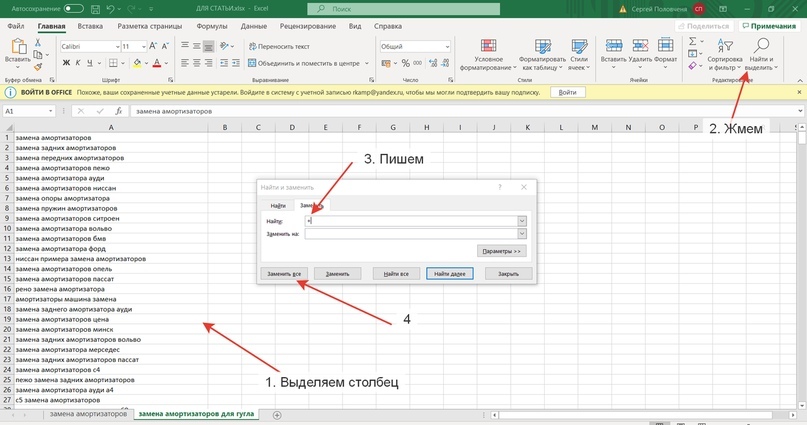Click the Заменить все button
The height and width of the screenshot is (425, 807).
coord(284,274)
